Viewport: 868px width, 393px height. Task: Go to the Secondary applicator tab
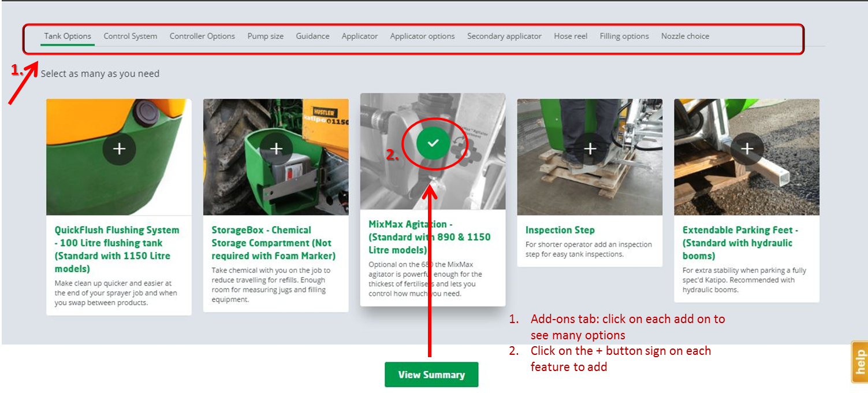505,36
